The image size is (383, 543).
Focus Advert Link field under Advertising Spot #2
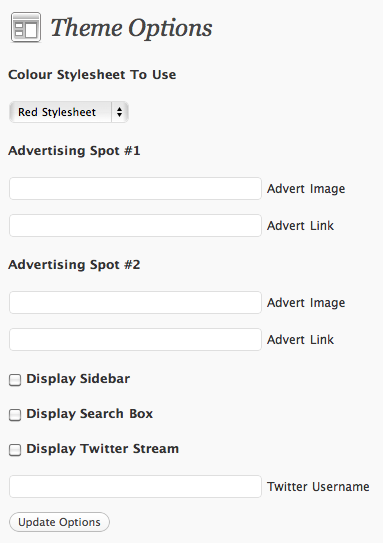(135, 339)
